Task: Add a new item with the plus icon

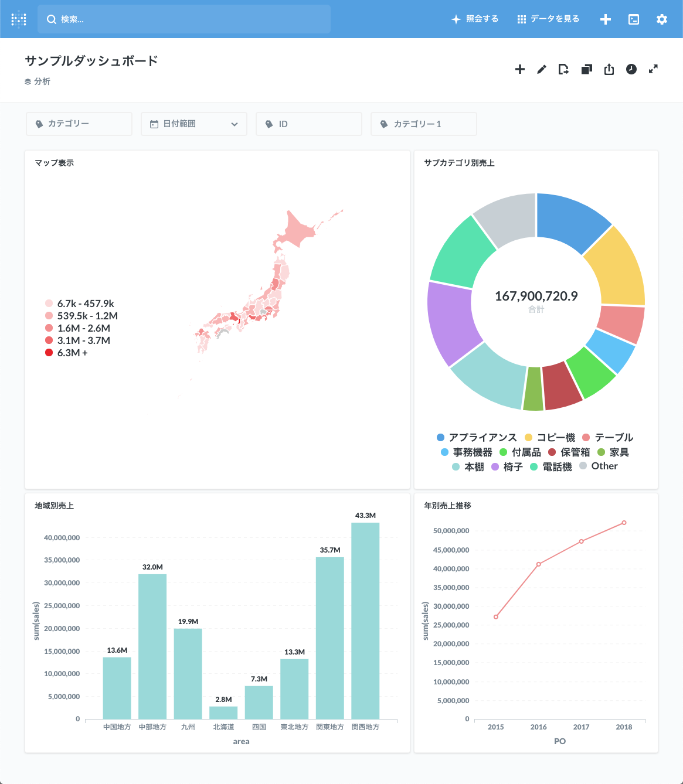Action: pos(519,69)
